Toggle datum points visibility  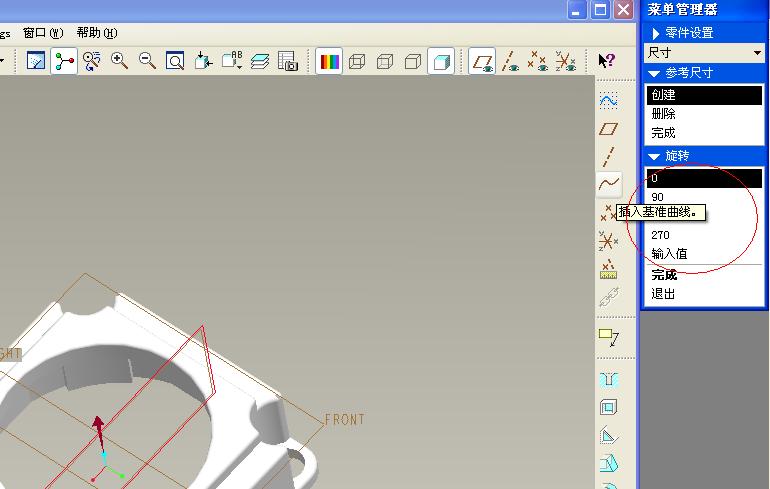pos(538,61)
